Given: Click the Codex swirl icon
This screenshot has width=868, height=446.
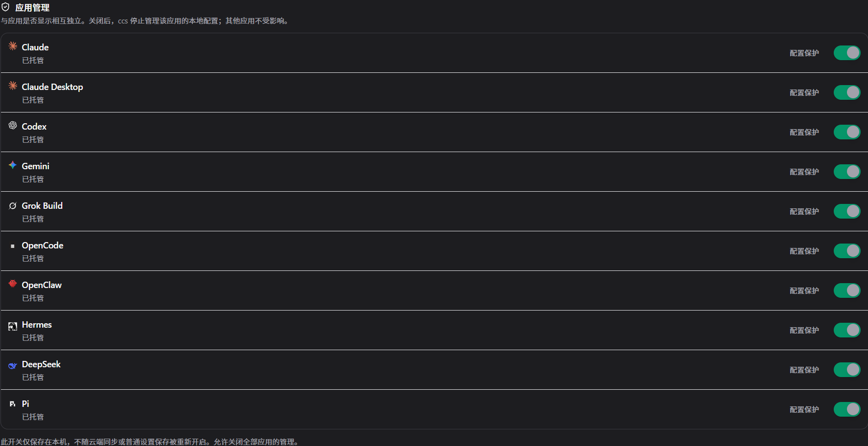Looking at the screenshot, I should 13,125.
